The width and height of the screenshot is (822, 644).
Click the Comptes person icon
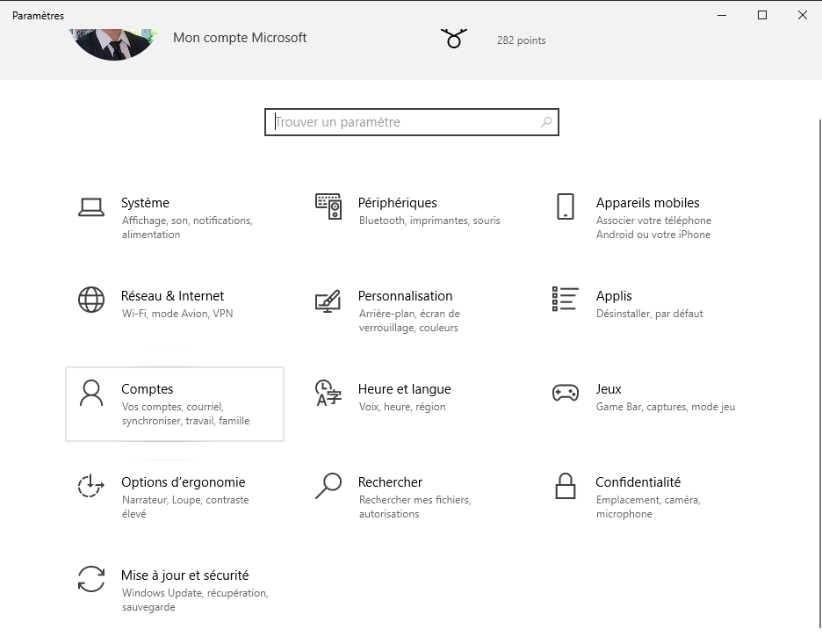[91, 394]
